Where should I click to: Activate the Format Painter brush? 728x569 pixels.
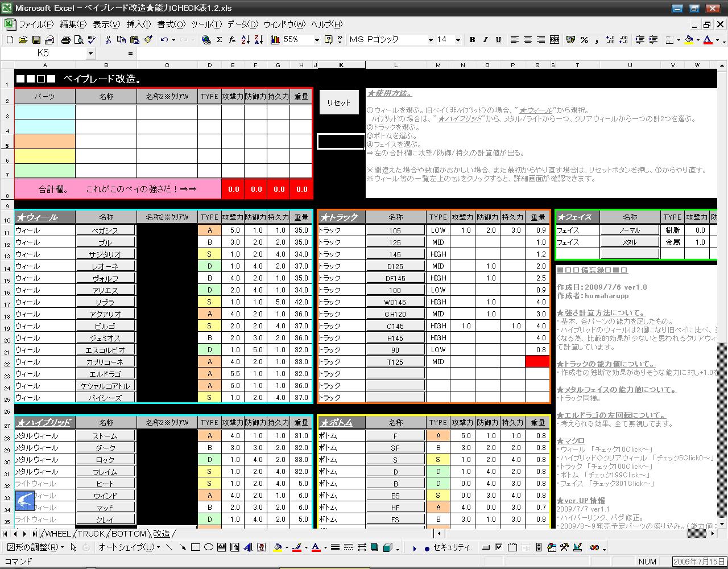pos(148,40)
